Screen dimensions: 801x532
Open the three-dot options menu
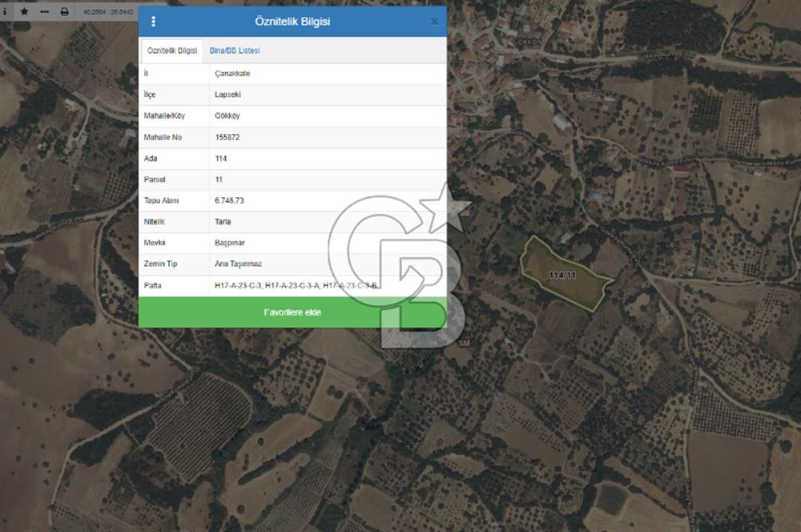click(153, 22)
